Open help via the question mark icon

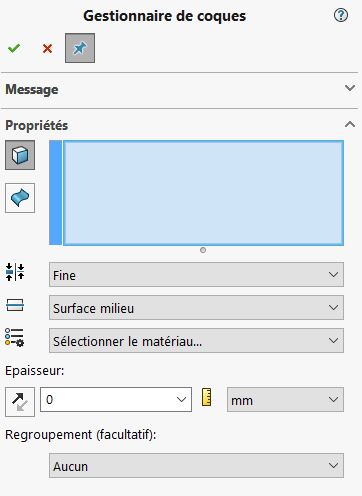click(x=341, y=15)
